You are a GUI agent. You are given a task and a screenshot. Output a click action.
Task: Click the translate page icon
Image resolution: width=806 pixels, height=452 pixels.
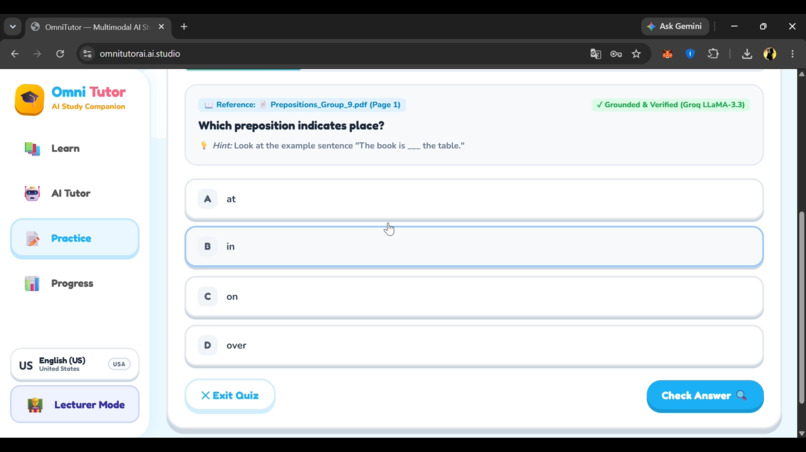pos(595,53)
